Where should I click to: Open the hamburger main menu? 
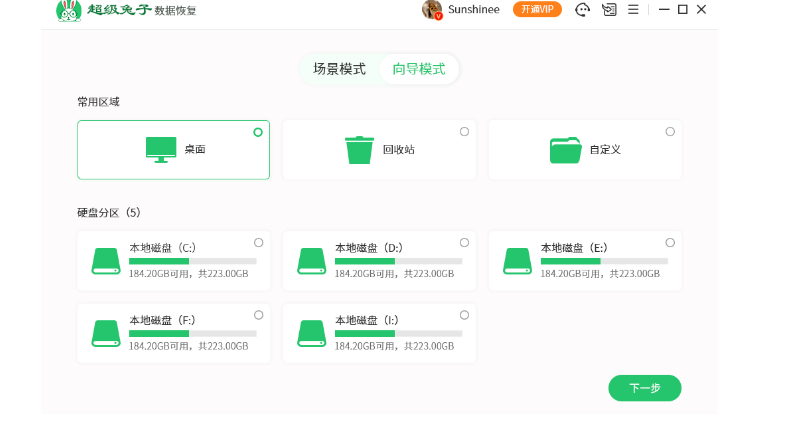[x=633, y=10]
